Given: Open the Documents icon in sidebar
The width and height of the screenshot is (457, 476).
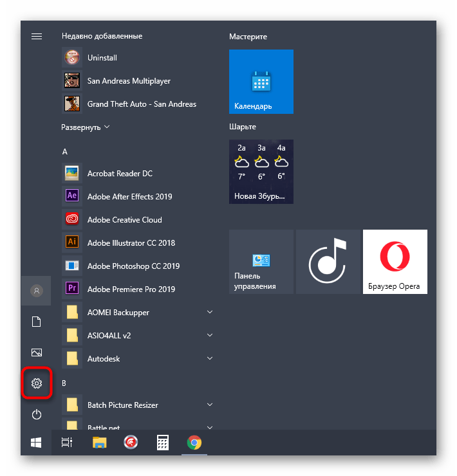Looking at the screenshot, I should 37,322.
